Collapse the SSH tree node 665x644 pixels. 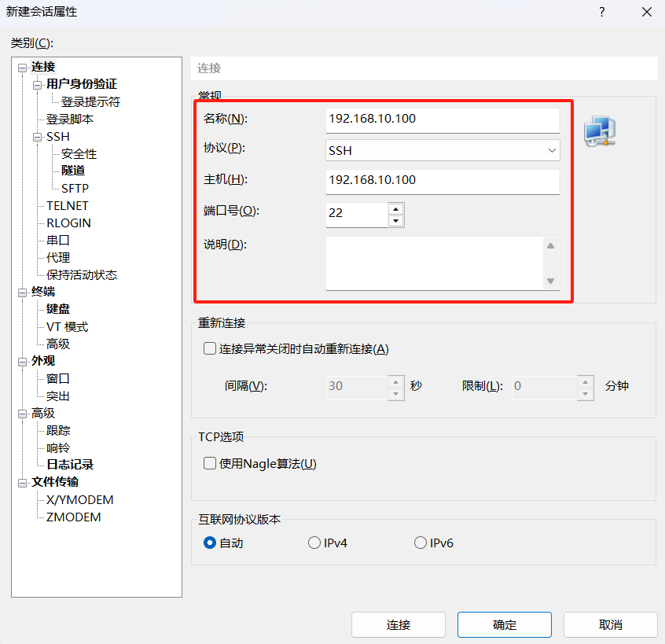click(37, 136)
